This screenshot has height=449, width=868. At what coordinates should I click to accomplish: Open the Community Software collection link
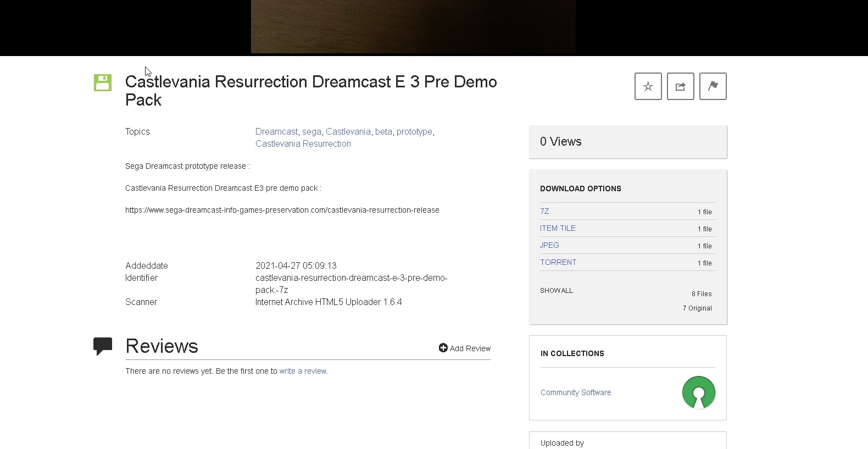pos(576,392)
